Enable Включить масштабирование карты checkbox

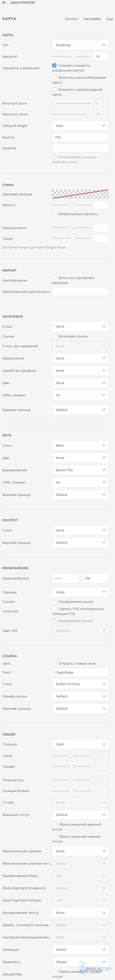(x=54, y=78)
